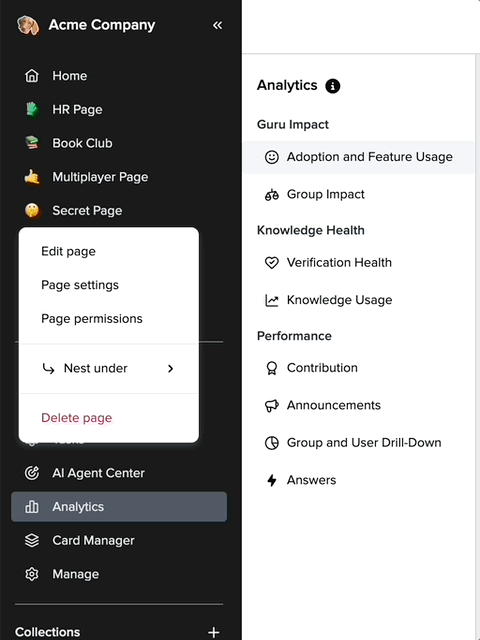Click Delete page option
480x640 pixels.
click(76, 418)
